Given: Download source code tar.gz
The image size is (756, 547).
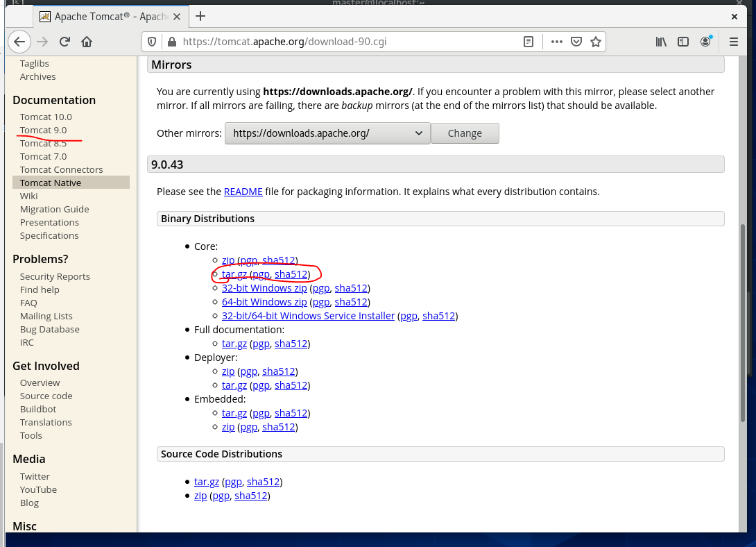Looking at the screenshot, I should coord(207,482).
